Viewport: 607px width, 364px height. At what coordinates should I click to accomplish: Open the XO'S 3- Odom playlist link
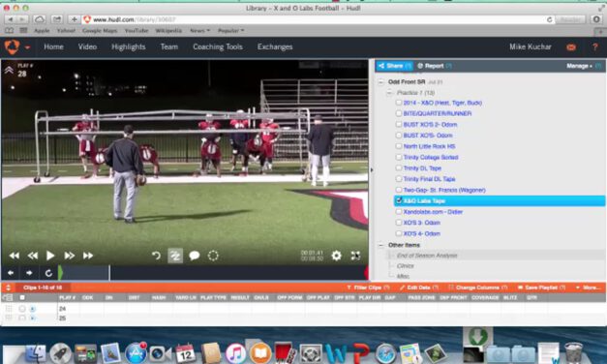tap(421, 223)
